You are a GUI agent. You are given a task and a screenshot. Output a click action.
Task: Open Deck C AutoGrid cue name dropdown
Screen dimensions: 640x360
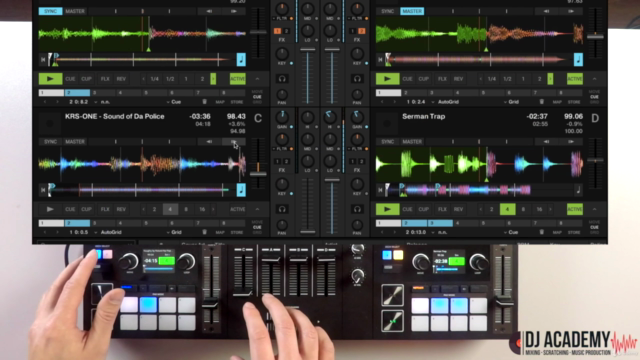pos(108,232)
